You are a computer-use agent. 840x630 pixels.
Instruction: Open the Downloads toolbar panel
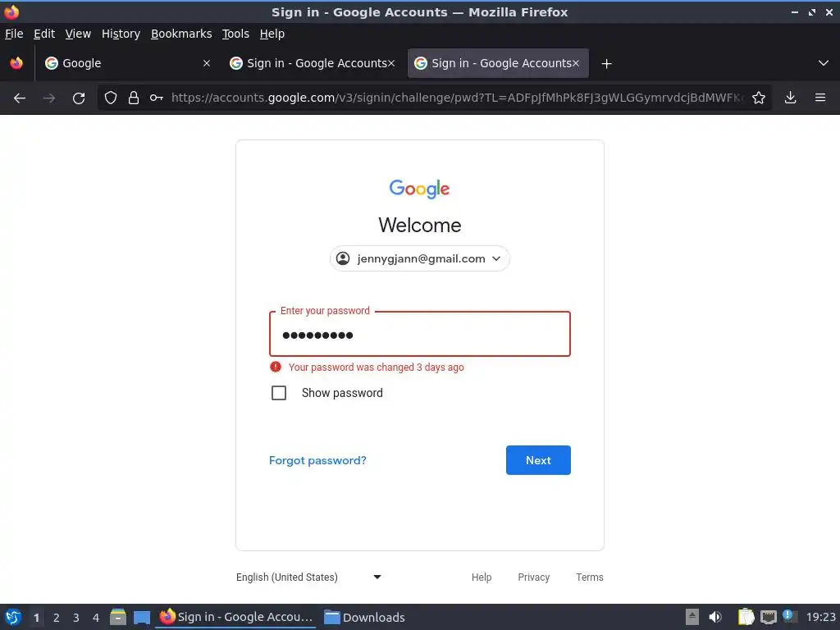[790, 98]
